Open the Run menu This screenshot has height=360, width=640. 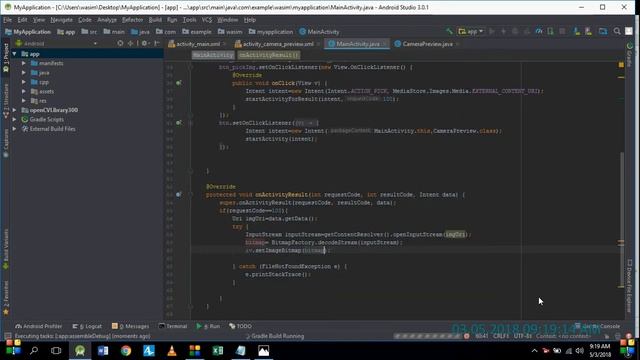click(172, 20)
